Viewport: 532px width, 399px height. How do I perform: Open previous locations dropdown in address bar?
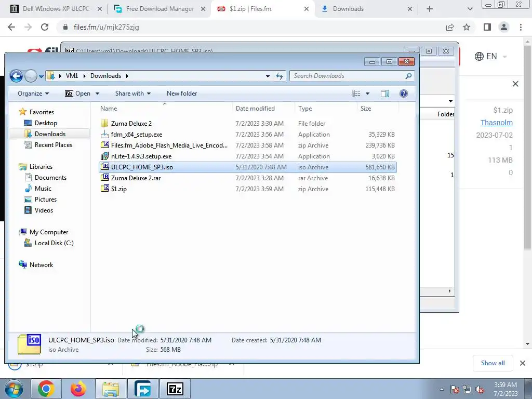coord(268,76)
